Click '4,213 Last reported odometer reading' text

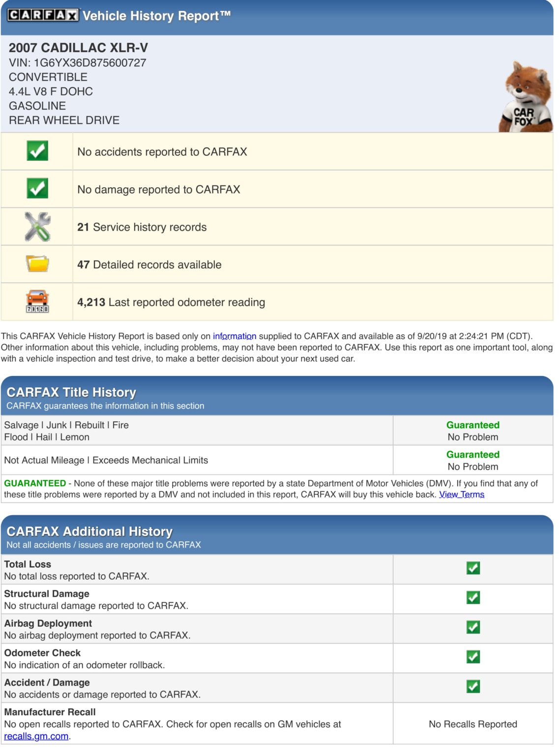pos(171,302)
